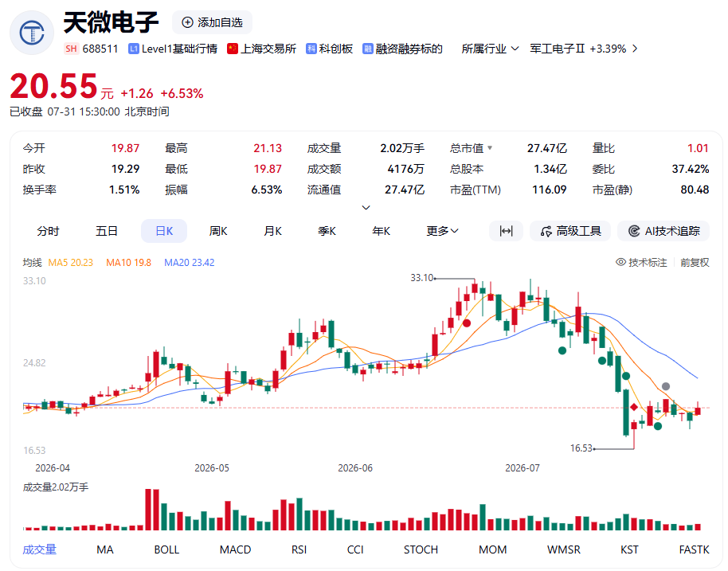This screenshot has width=728, height=571.
Task: Expand the 总市值 dropdown triangle
Action: tap(490, 148)
